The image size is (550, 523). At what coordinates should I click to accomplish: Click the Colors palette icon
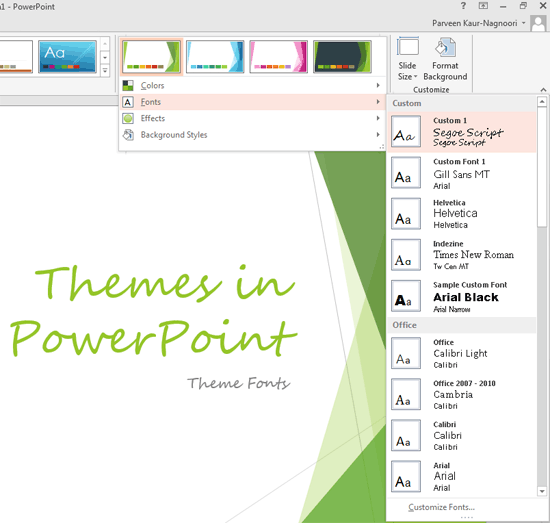128,85
